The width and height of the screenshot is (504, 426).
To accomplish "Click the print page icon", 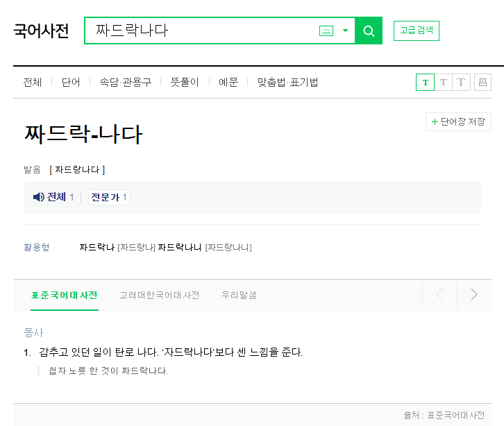I will click(482, 83).
